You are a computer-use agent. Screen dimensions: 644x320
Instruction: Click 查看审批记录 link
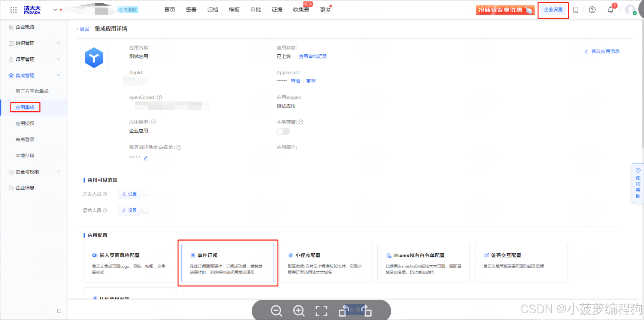313,56
